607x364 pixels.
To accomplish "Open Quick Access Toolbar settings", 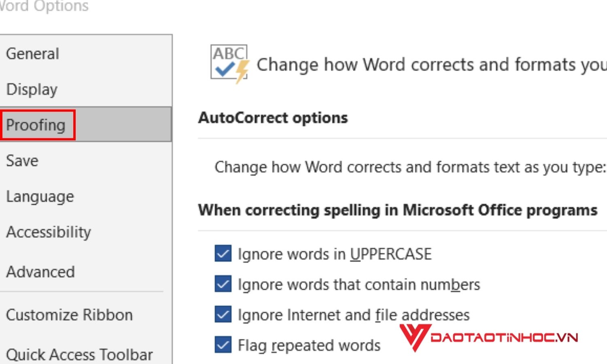I will [x=79, y=354].
